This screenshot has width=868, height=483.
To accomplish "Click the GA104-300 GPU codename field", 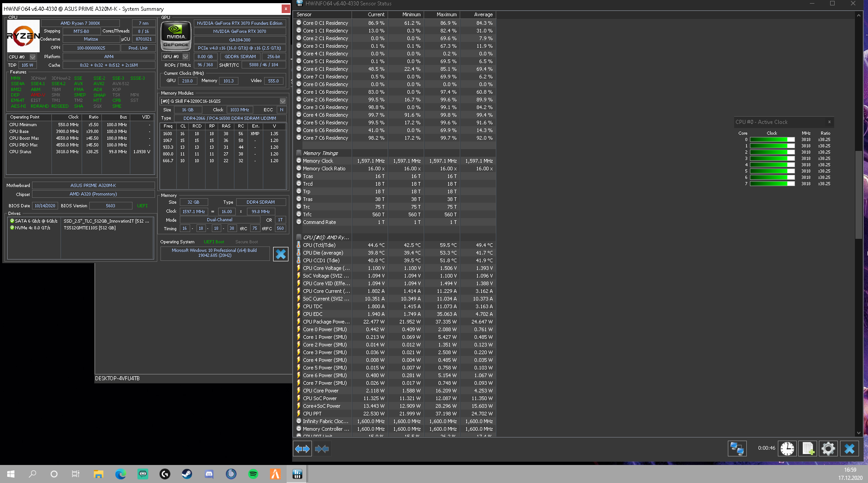I will click(x=240, y=40).
